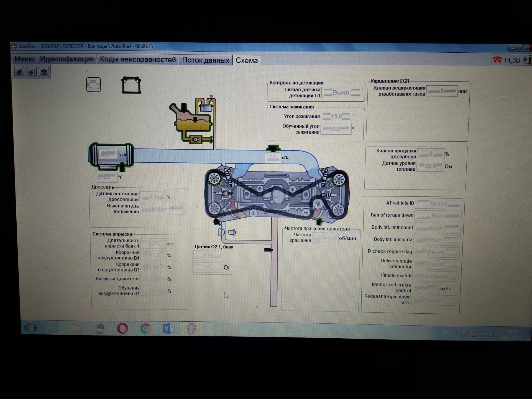Click the turtle toolbar icon
532x399 pixels.
[x=44, y=73]
